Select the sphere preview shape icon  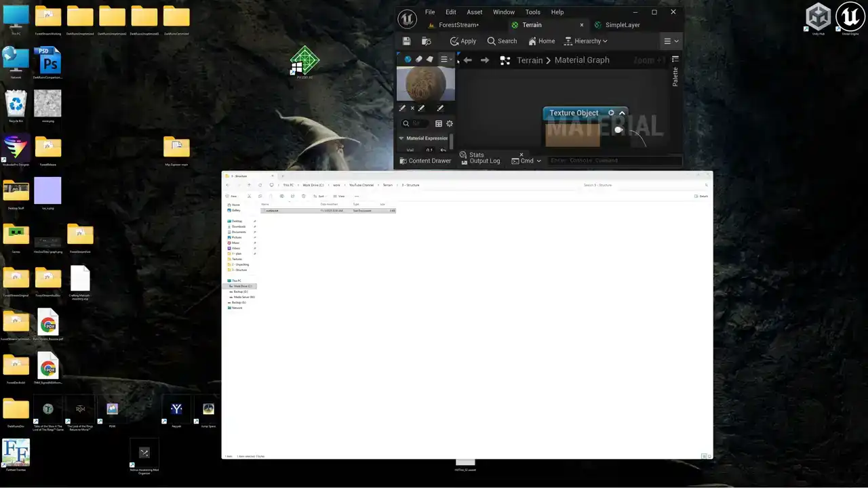point(408,60)
